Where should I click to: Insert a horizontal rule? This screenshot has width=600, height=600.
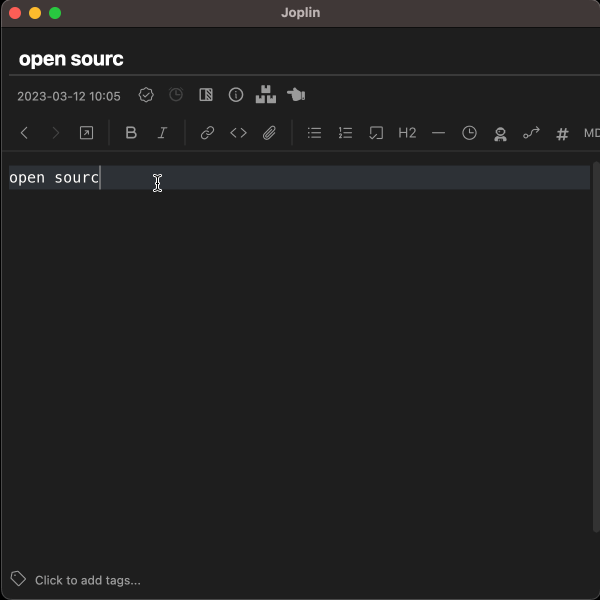pos(439,133)
